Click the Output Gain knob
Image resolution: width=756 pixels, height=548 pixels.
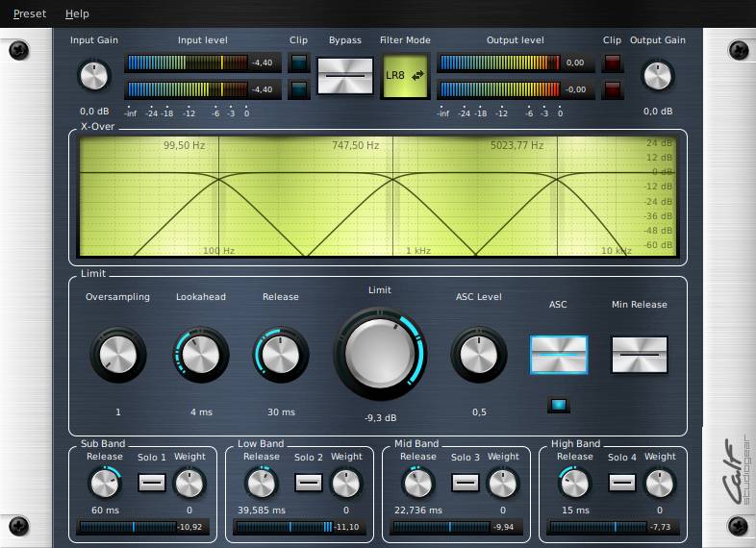(x=658, y=76)
